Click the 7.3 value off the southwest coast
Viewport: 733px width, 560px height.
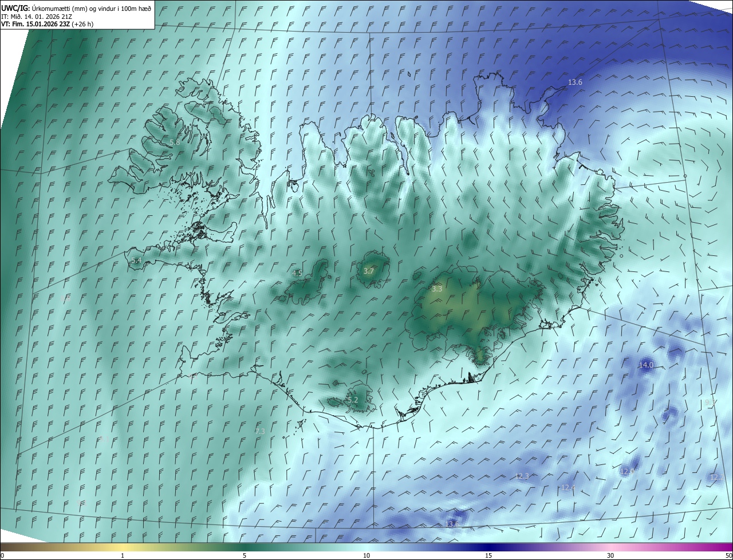260,431
